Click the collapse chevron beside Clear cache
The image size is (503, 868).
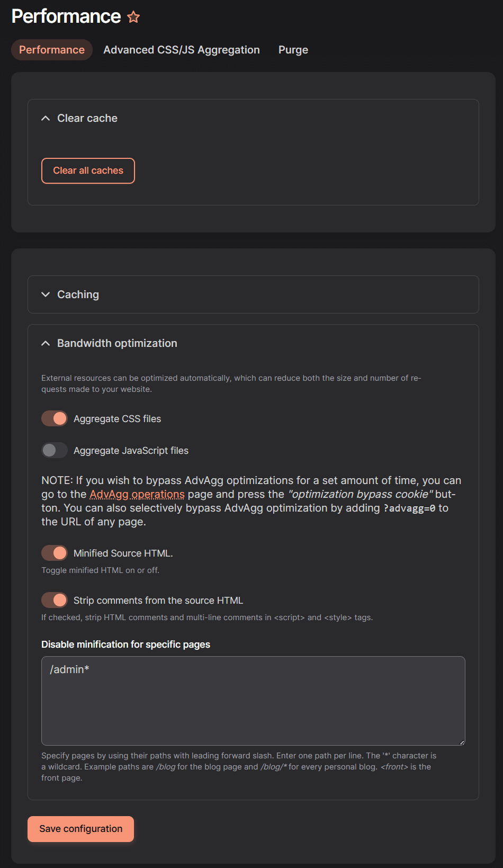tap(46, 118)
